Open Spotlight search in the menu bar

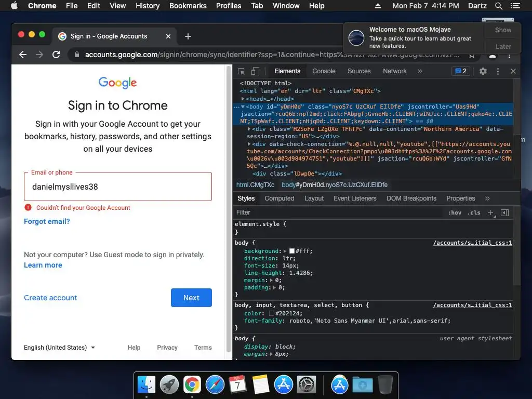click(498, 6)
